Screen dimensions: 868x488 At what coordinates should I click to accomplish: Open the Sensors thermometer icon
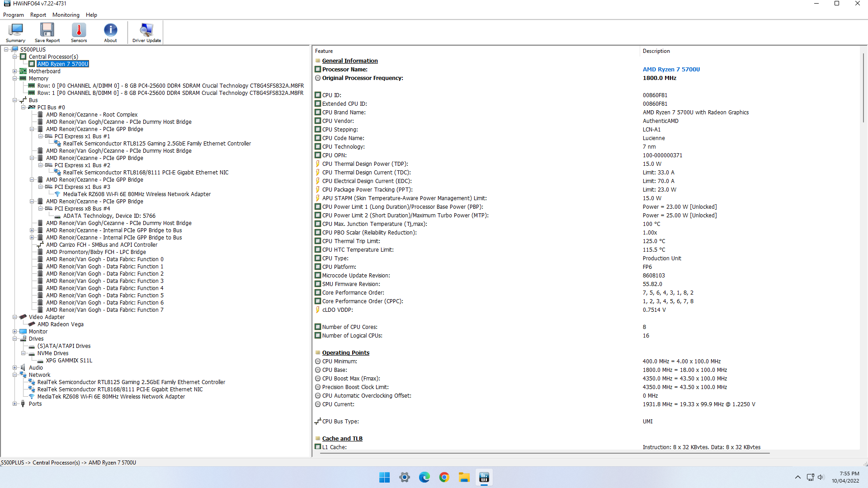(79, 33)
